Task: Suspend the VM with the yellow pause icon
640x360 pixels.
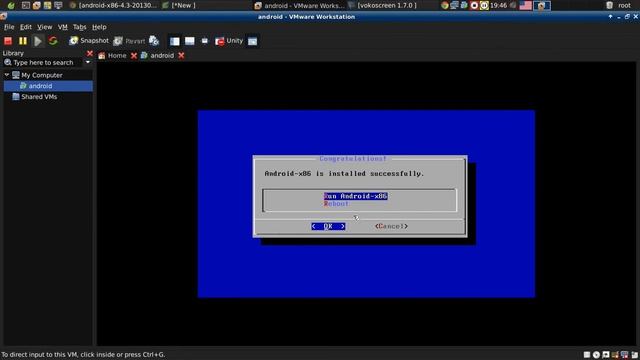Action: click(23, 40)
